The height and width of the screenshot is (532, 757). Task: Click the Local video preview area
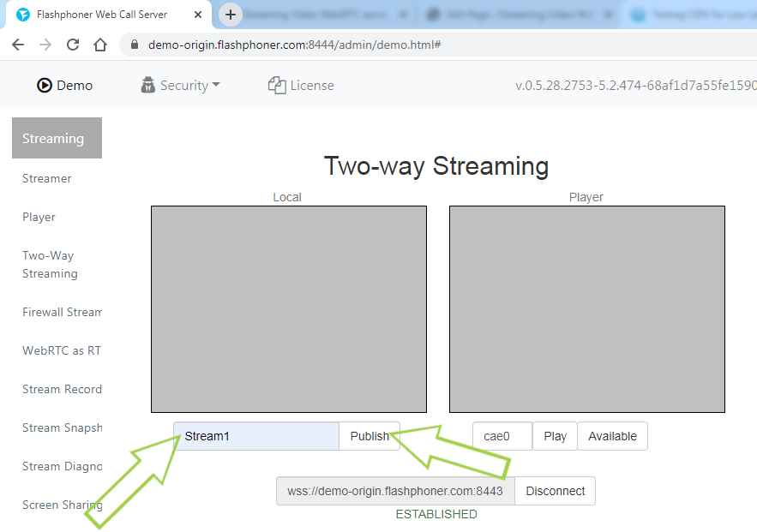(289, 309)
